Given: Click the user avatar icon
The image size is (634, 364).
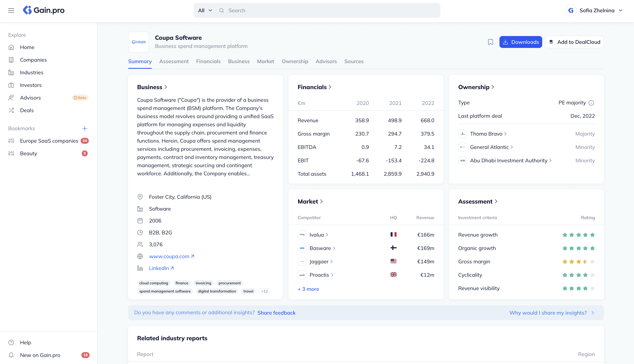Looking at the screenshot, I should 571,11.
